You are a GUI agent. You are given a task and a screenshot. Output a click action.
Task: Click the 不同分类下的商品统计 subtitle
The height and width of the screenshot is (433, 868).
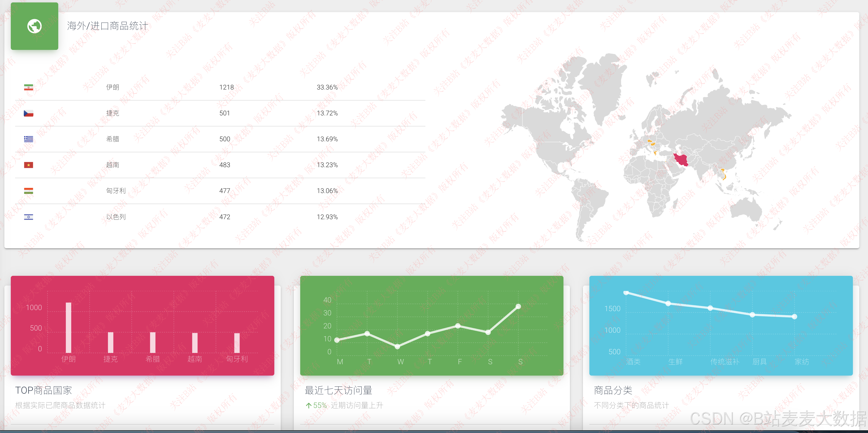pyautogui.click(x=631, y=405)
